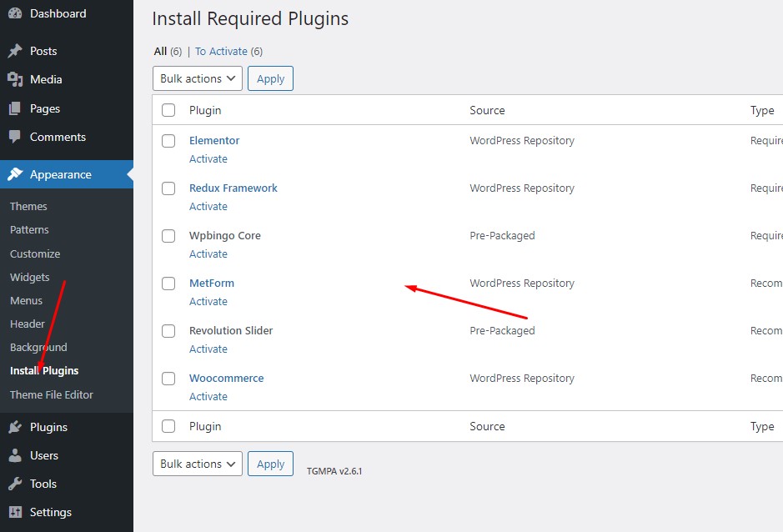Click the Users person icon

point(15,455)
